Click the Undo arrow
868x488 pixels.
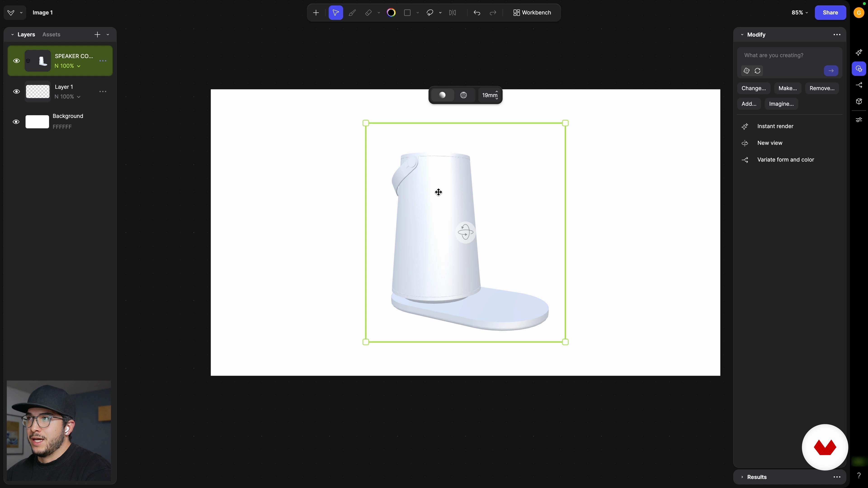tap(477, 13)
